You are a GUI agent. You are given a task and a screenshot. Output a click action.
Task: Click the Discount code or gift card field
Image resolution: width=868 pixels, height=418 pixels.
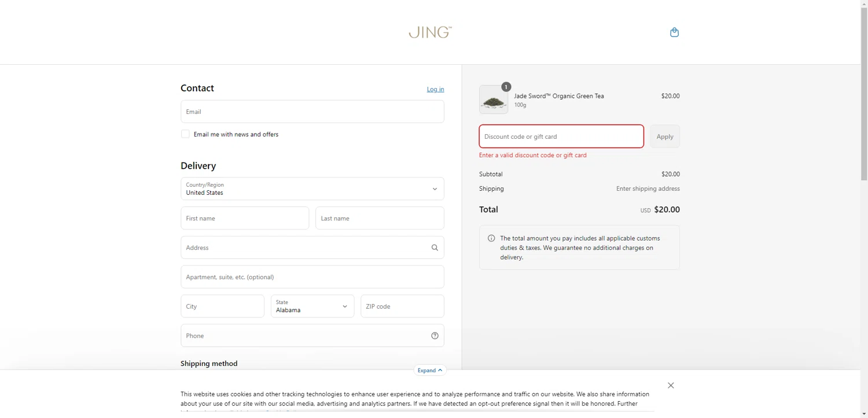(561, 136)
